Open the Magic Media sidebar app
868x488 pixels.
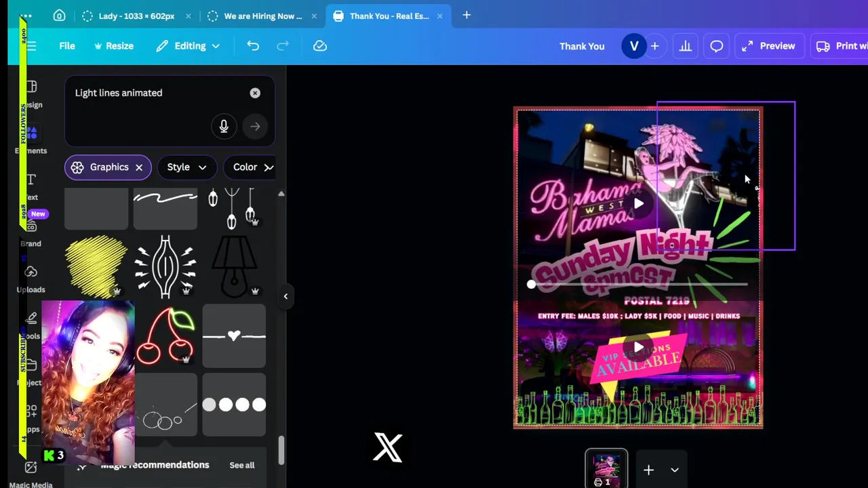(31, 474)
